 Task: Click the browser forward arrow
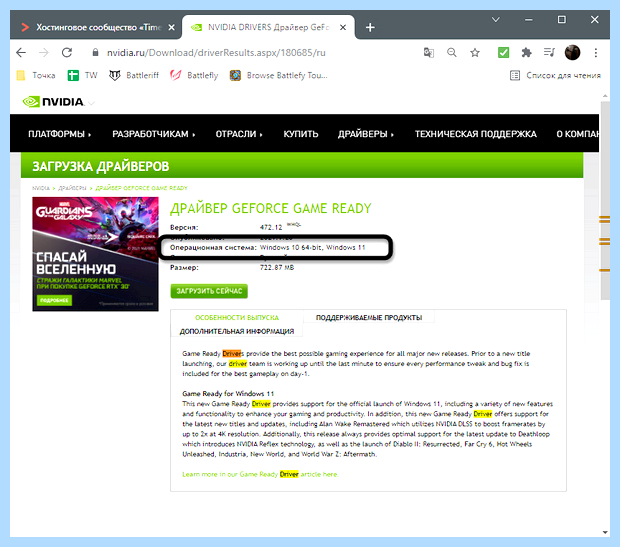pos(43,53)
